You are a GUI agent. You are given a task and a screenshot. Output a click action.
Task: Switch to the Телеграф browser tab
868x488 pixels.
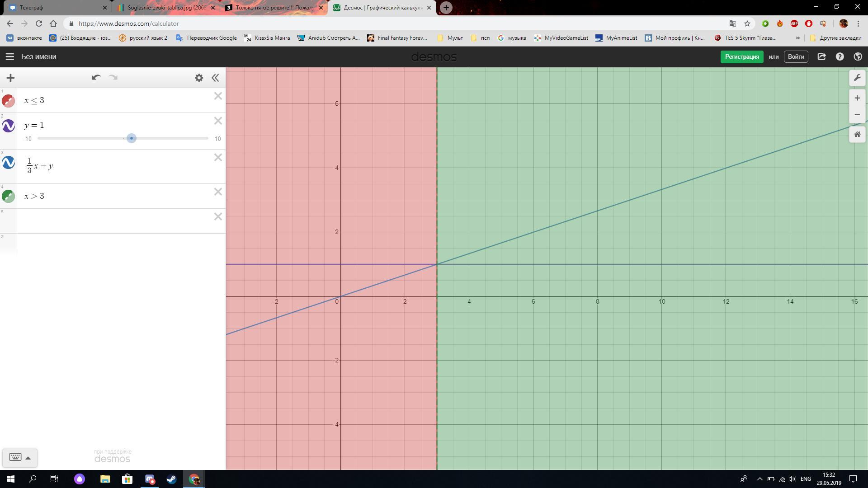pyautogui.click(x=32, y=8)
